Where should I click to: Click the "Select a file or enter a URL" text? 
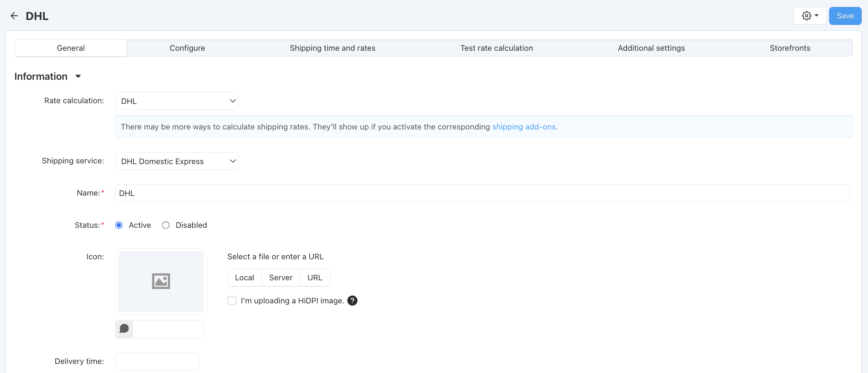[x=275, y=256]
